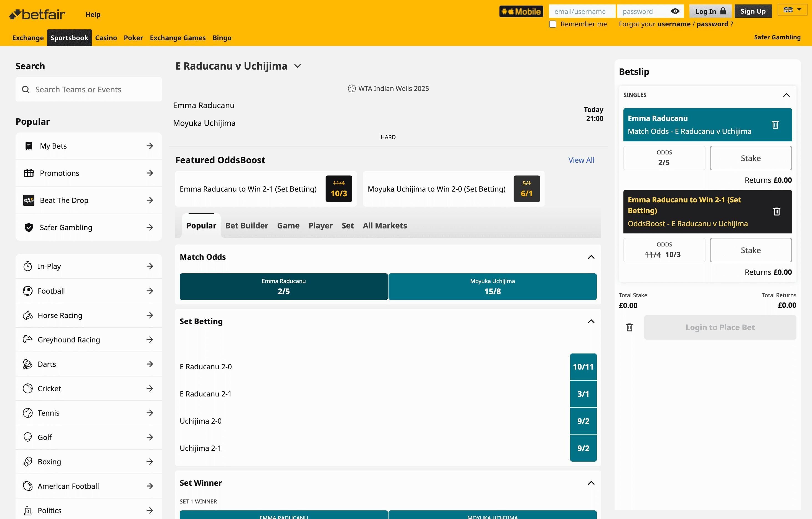
Task: Switch to the Bet Builder tab
Action: click(247, 226)
